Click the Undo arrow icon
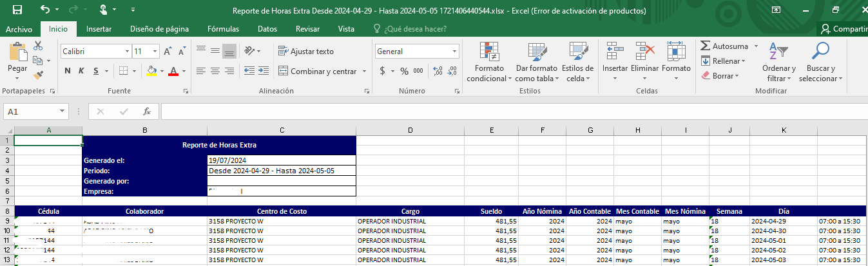 [x=44, y=10]
